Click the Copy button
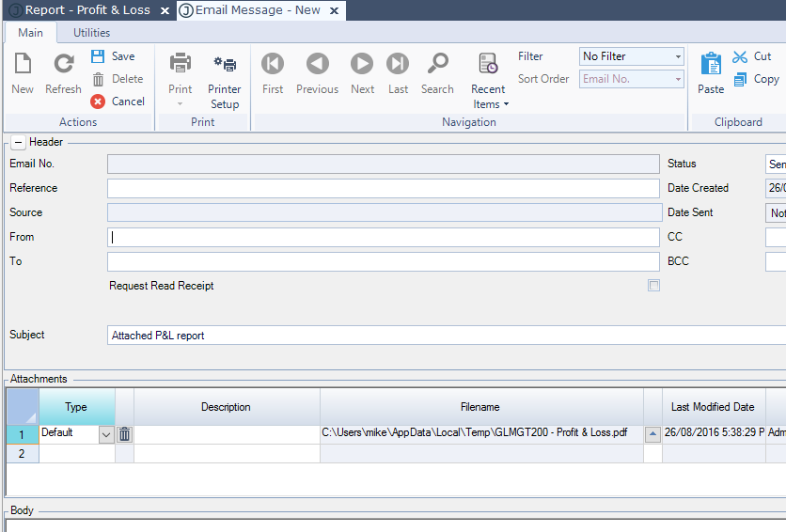The image size is (786, 532). pyautogui.click(x=756, y=79)
